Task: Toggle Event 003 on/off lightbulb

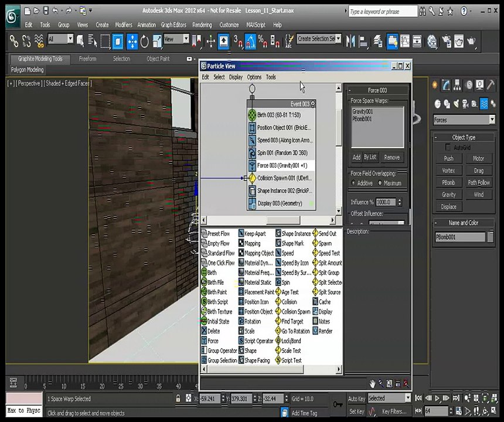Action: click(x=313, y=104)
